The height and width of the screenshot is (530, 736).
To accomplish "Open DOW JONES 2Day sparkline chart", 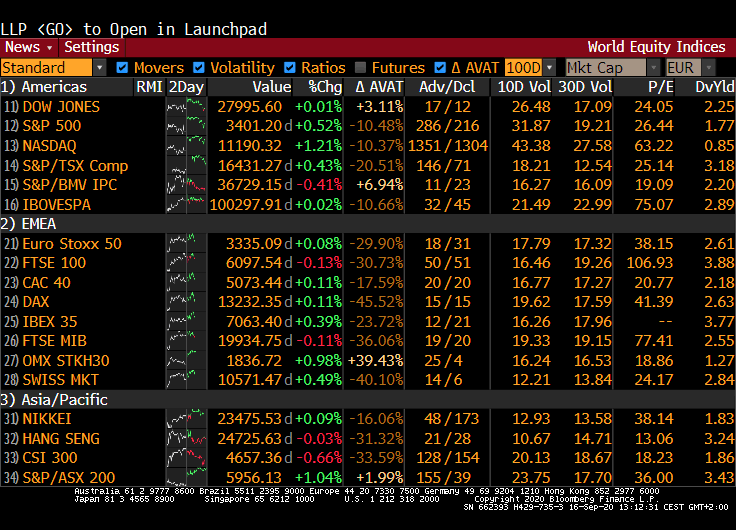I will click(x=186, y=107).
